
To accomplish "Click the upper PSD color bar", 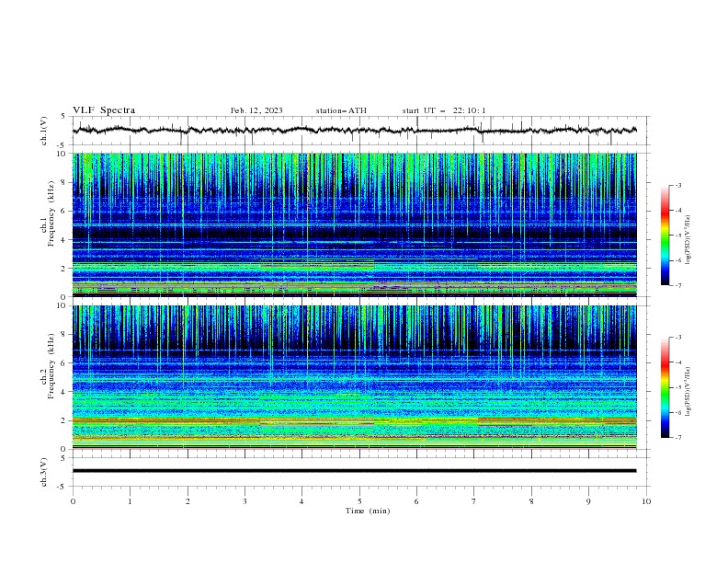I will 665,236.
